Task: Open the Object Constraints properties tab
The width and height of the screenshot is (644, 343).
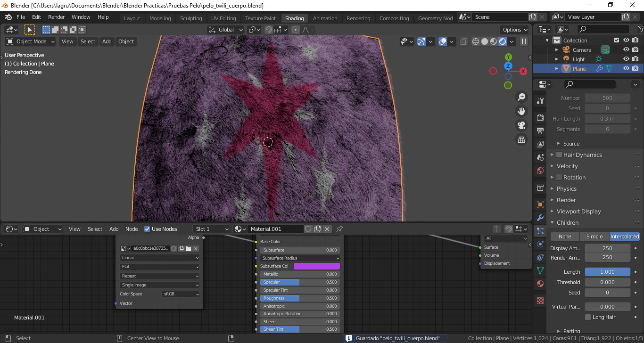Action: click(x=540, y=257)
